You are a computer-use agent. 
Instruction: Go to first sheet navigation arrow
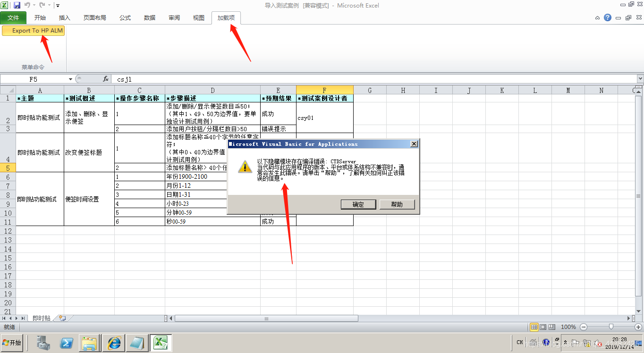click(4, 319)
